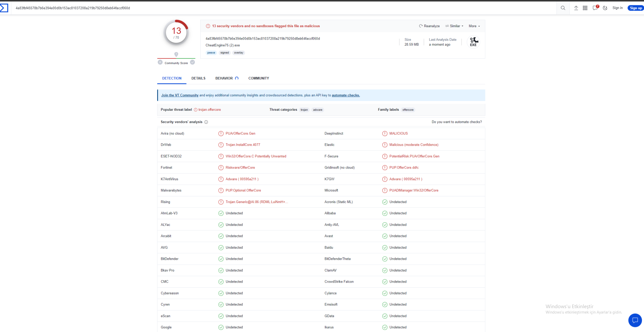
Task: Open the chat support bubble button
Action: point(635,320)
